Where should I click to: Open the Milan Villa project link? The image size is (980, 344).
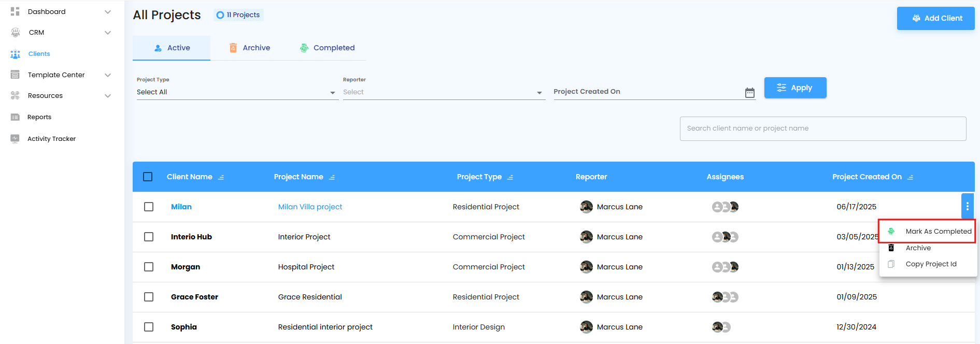[x=310, y=207]
